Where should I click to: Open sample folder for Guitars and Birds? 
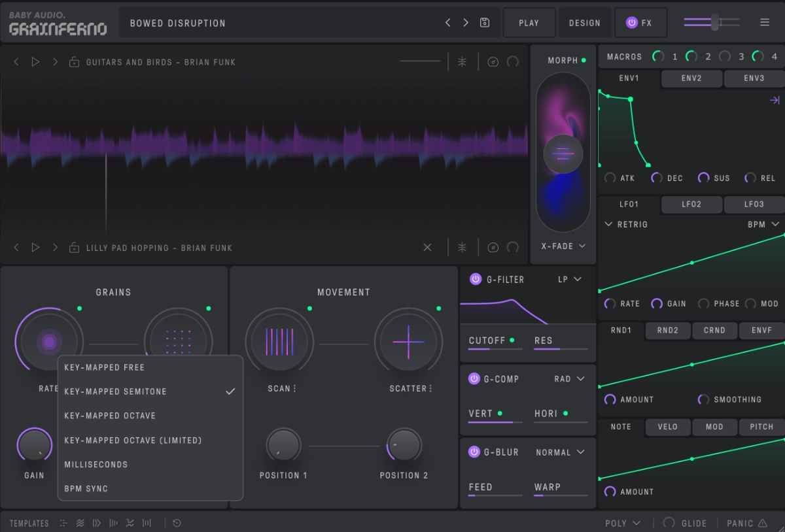pos(74,62)
